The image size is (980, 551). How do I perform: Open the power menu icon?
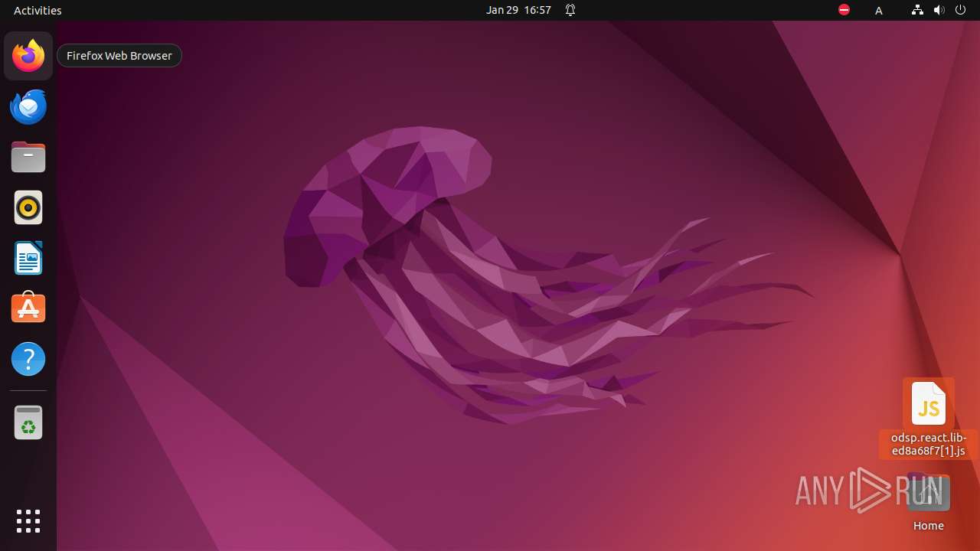click(x=961, y=10)
